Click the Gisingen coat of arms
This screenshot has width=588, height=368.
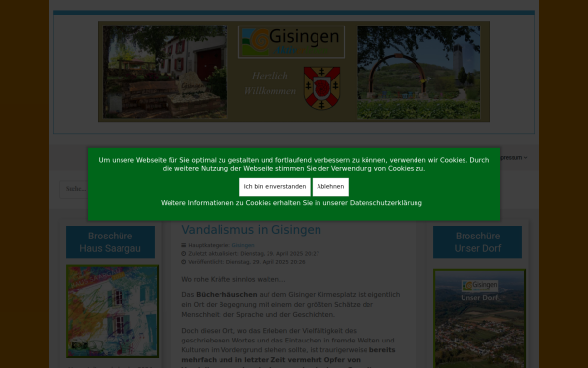click(x=321, y=88)
